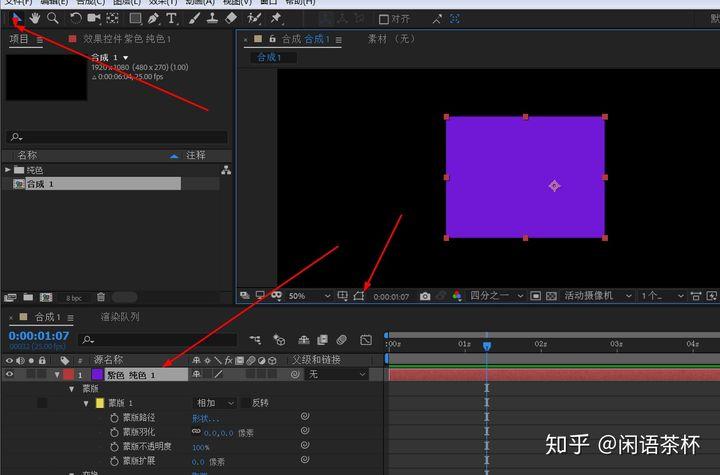Enable frame blending icon in timeline

[322, 340]
